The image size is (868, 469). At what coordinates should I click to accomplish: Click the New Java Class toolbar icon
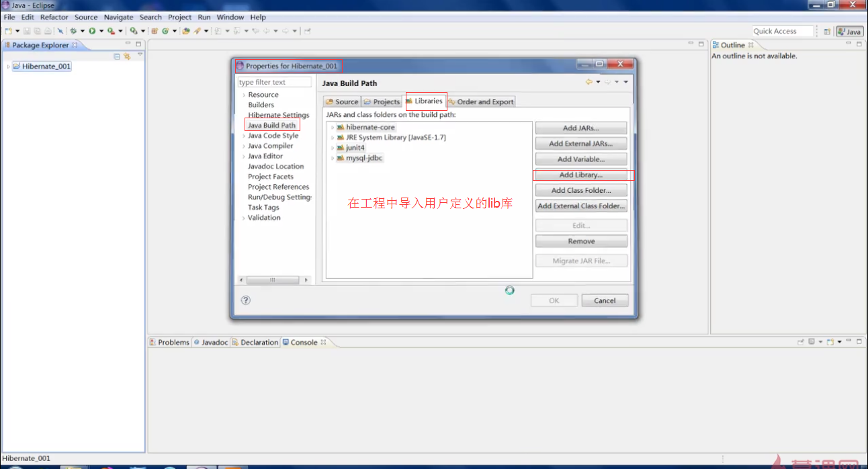coord(165,31)
